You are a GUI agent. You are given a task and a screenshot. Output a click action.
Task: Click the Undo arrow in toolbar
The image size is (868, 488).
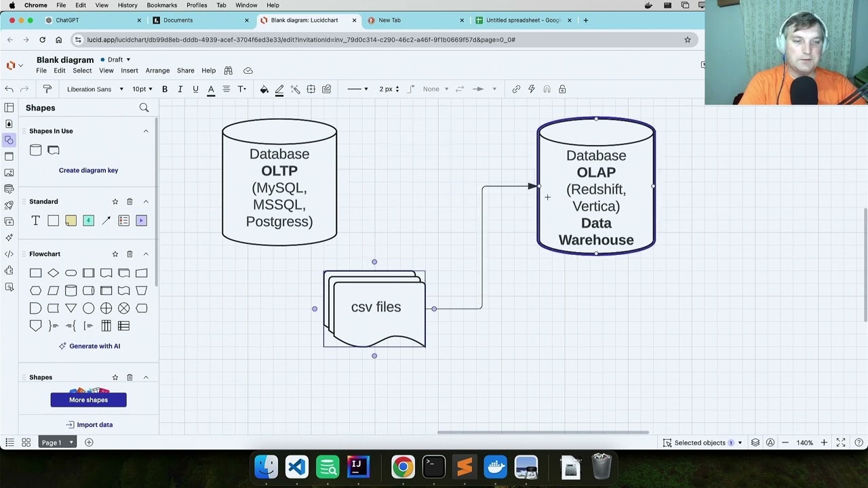[9, 89]
